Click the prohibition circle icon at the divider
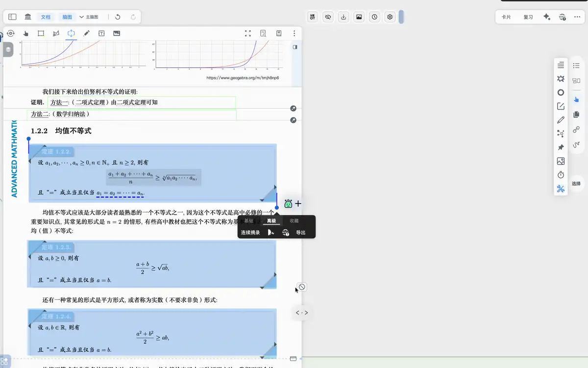This screenshot has width=588, height=368. click(302, 287)
